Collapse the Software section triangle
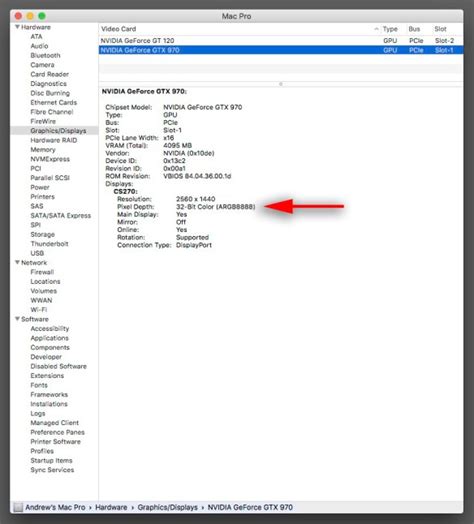 pyautogui.click(x=17, y=319)
